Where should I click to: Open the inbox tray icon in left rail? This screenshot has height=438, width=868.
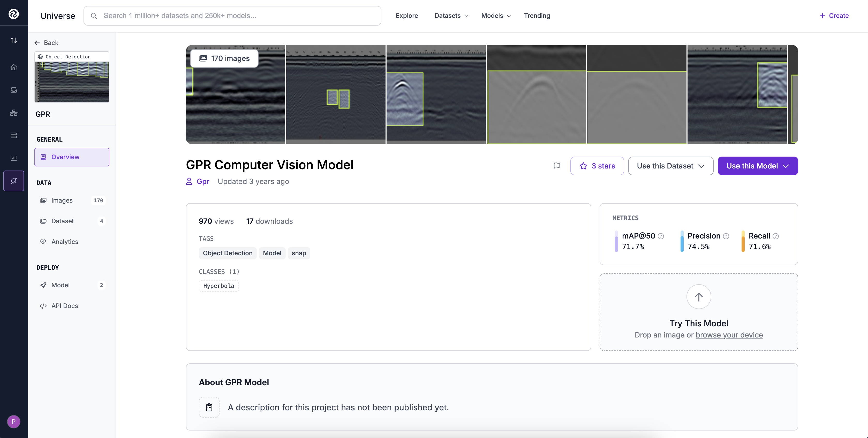[13, 90]
